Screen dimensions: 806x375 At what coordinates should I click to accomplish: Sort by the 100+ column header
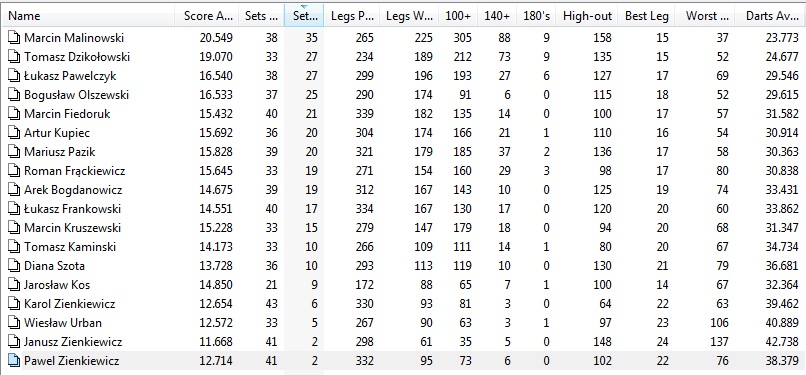(458, 16)
